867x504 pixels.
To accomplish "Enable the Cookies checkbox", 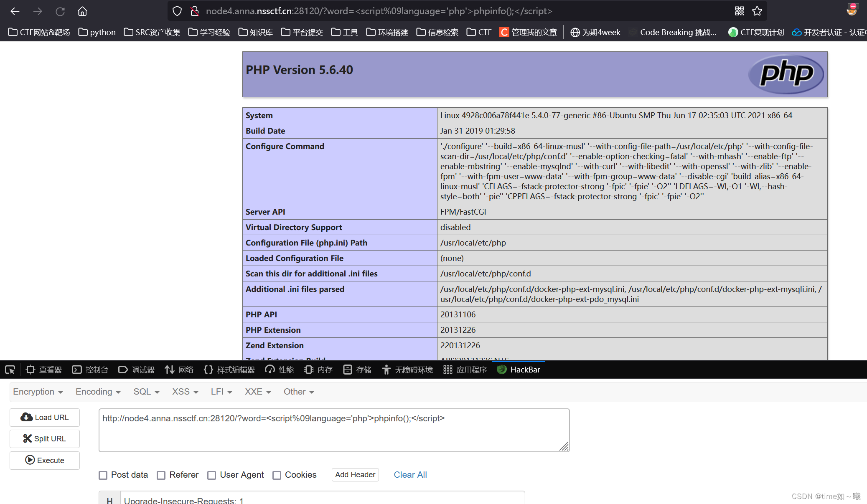I will pos(277,475).
